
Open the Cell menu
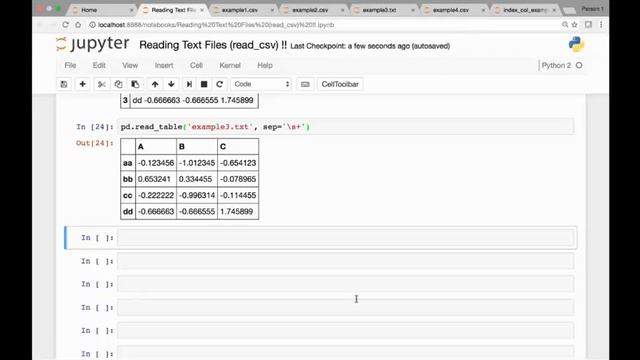pos(196,65)
